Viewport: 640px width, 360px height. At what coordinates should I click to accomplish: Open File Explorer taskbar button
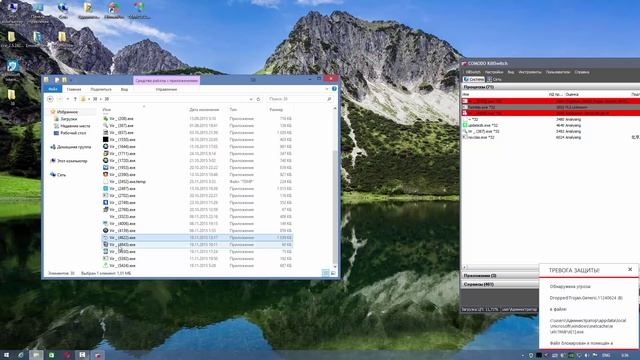pos(36,355)
